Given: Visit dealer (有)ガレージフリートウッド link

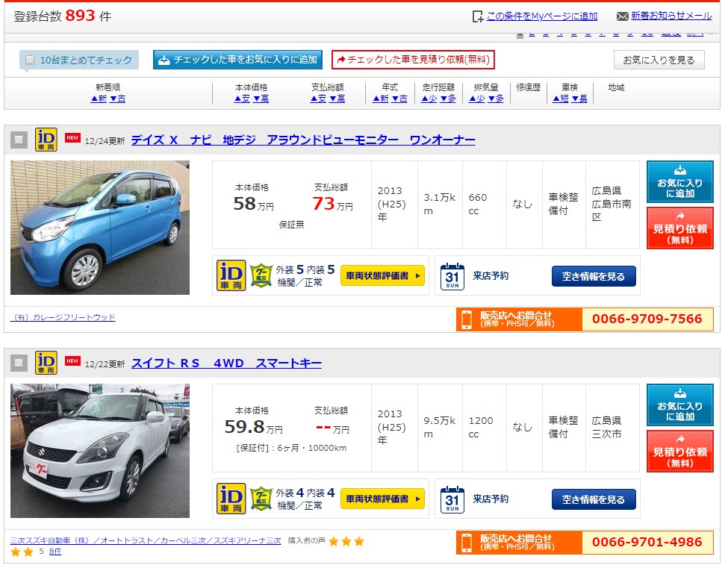Looking at the screenshot, I should tap(63, 317).
